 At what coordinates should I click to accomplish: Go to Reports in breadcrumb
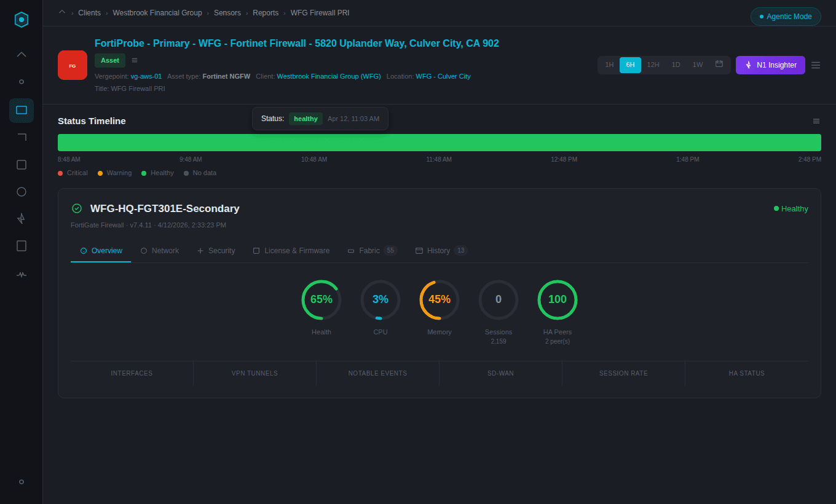click(x=266, y=13)
